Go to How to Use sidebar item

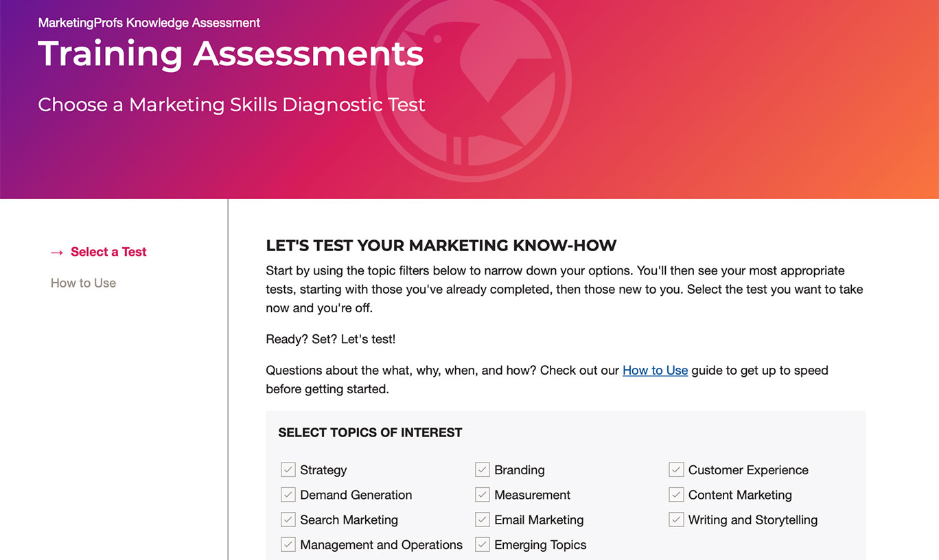[83, 283]
